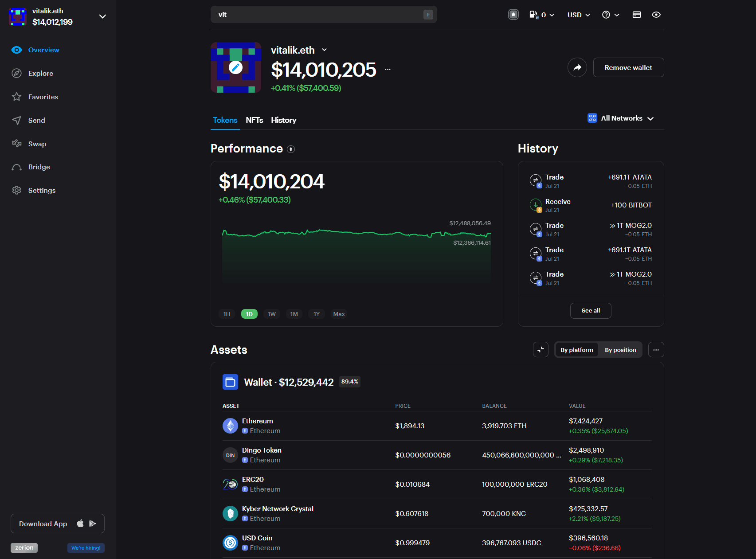The width and height of the screenshot is (756, 559).
Task: Open the first ATATA trade entry
Action: (x=591, y=181)
